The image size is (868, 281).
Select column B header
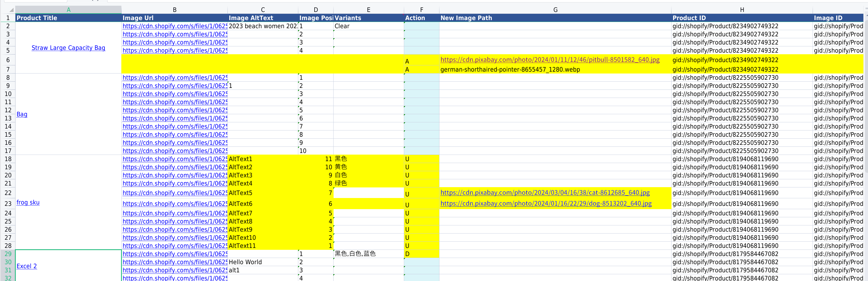(x=175, y=10)
